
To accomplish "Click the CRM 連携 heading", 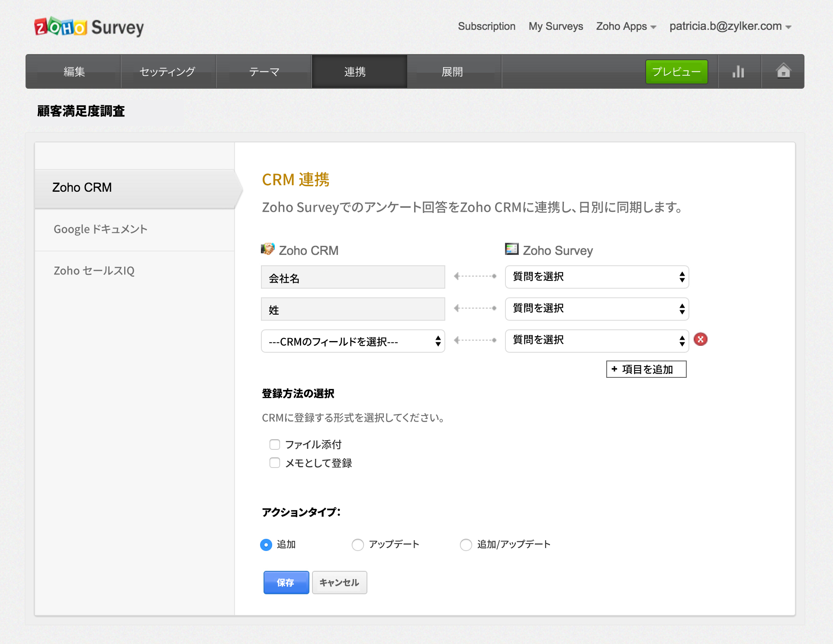I will [x=296, y=180].
